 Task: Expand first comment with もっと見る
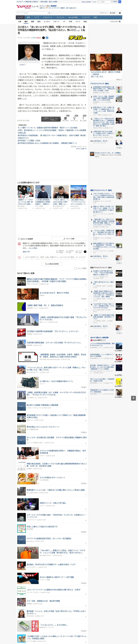[x=33, y=248]
